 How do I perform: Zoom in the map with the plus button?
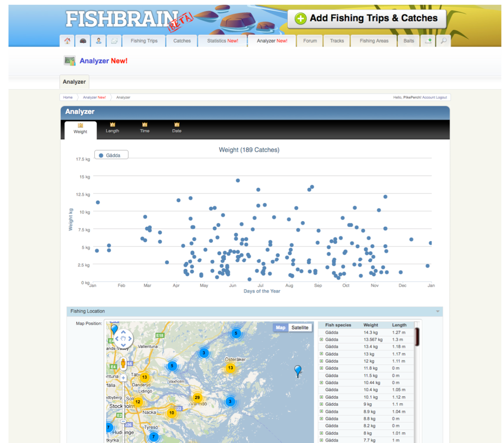point(123,378)
